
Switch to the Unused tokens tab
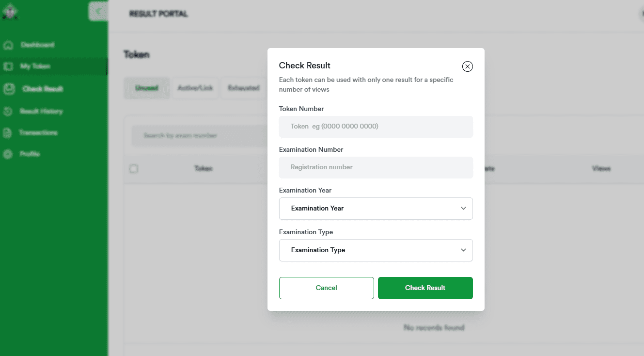coord(147,88)
